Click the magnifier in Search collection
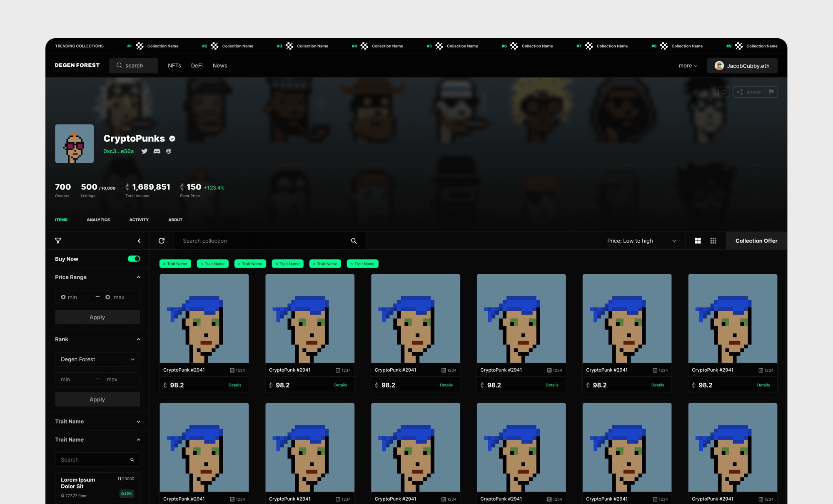Image resolution: width=833 pixels, height=504 pixels. click(x=354, y=241)
